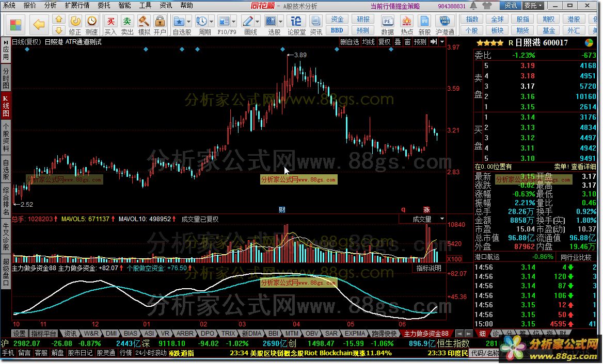603x364 pixels.
Task: Click the 卖出 sell icon
Action: [x=127, y=25]
